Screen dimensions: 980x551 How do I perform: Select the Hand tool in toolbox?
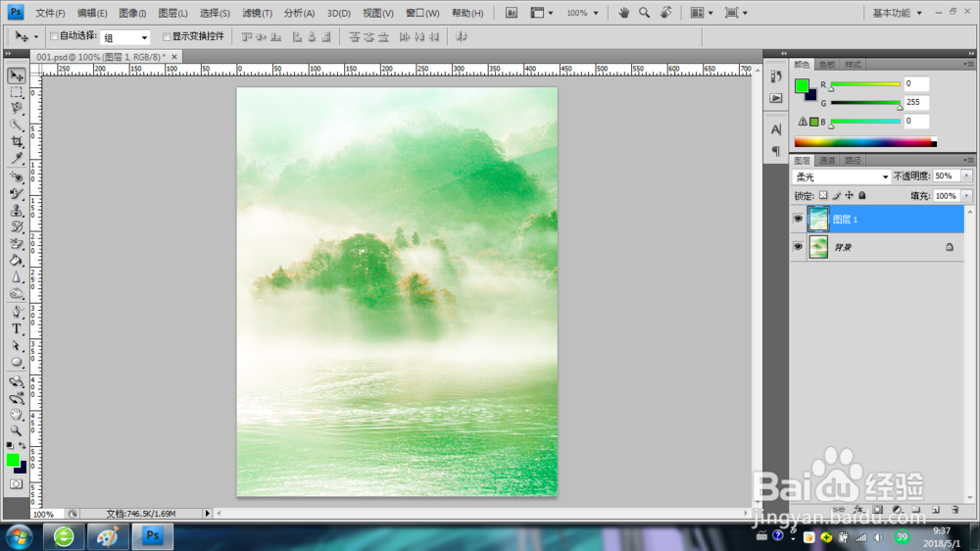tap(17, 414)
